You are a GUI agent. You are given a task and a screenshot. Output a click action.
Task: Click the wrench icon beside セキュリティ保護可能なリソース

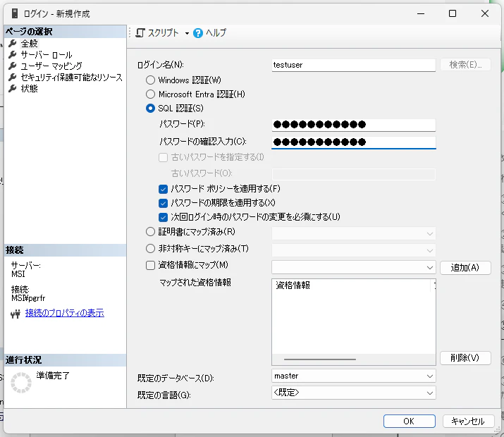12,77
